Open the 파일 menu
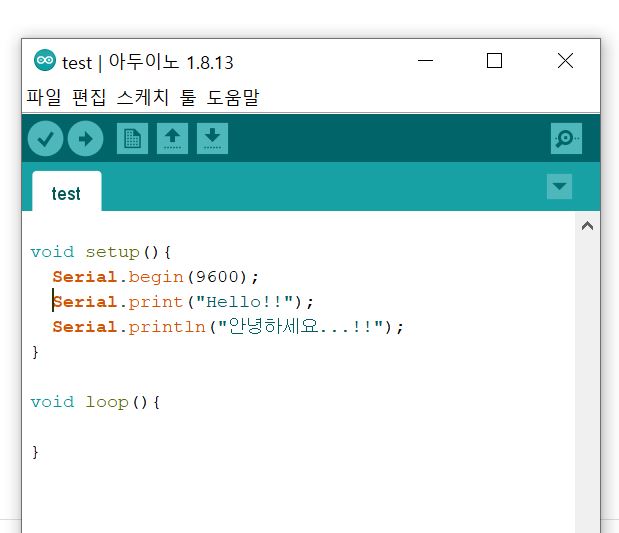Viewport: 619px width, 533px height. coord(44,97)
